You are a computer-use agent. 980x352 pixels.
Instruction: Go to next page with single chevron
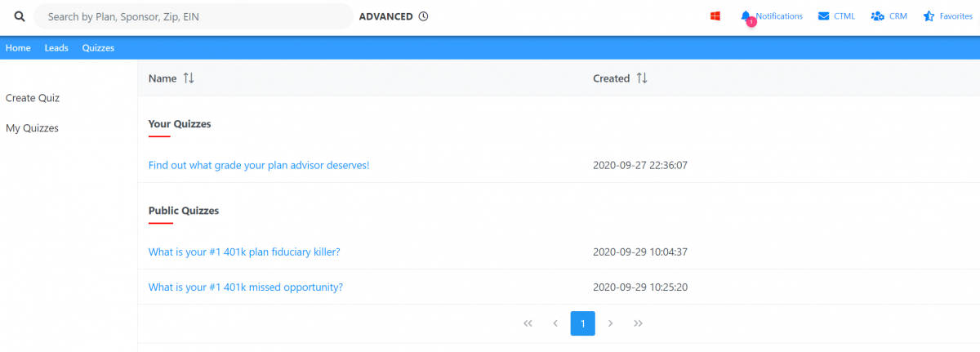click(610, 323)
